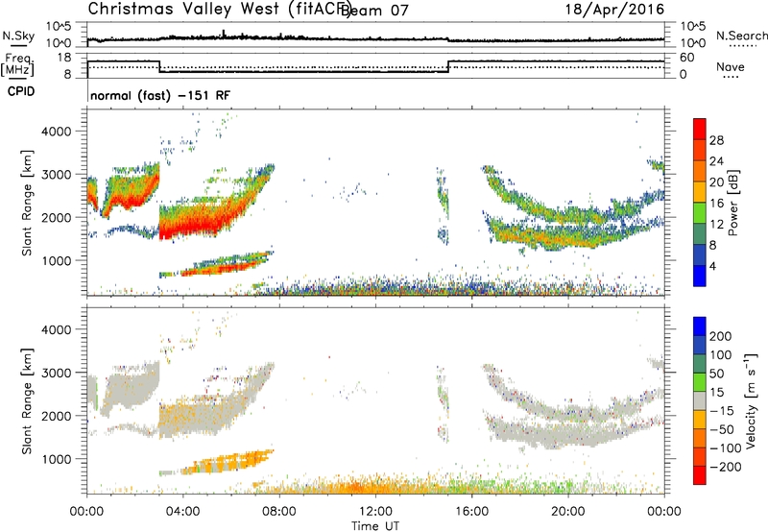Click the '08:00' time tick label
The height and width of the screenshot is (532, 768).
(279, 512)
